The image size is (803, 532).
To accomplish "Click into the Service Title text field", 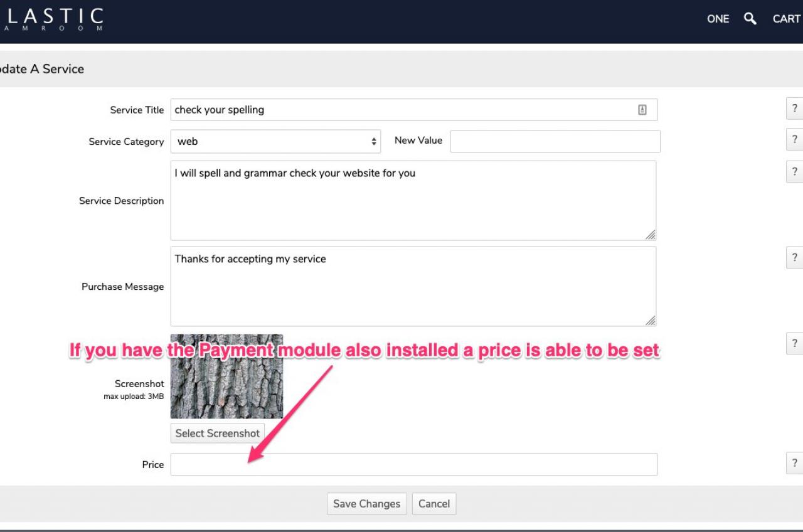I will (401, 110).
